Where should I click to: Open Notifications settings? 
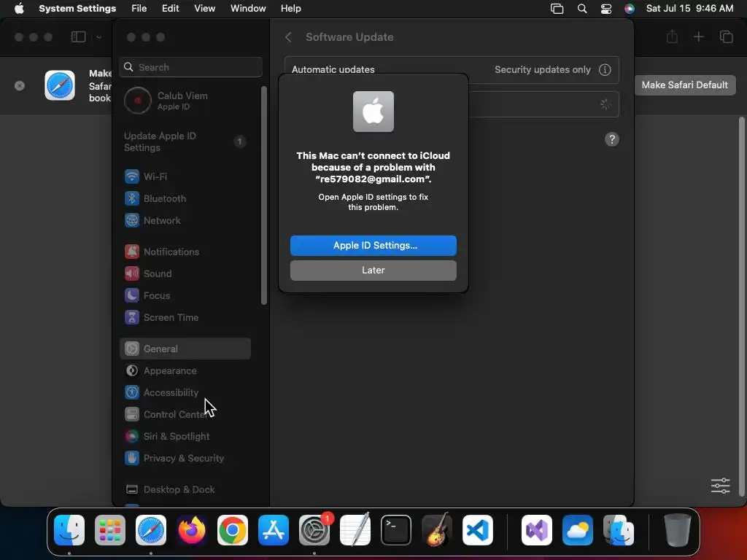point(186,252)
